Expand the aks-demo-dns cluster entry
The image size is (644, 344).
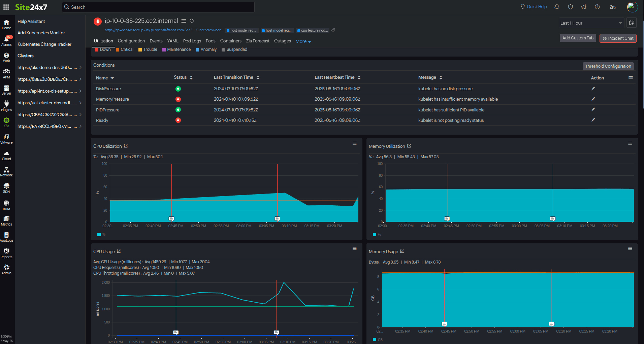click(80, 68)
